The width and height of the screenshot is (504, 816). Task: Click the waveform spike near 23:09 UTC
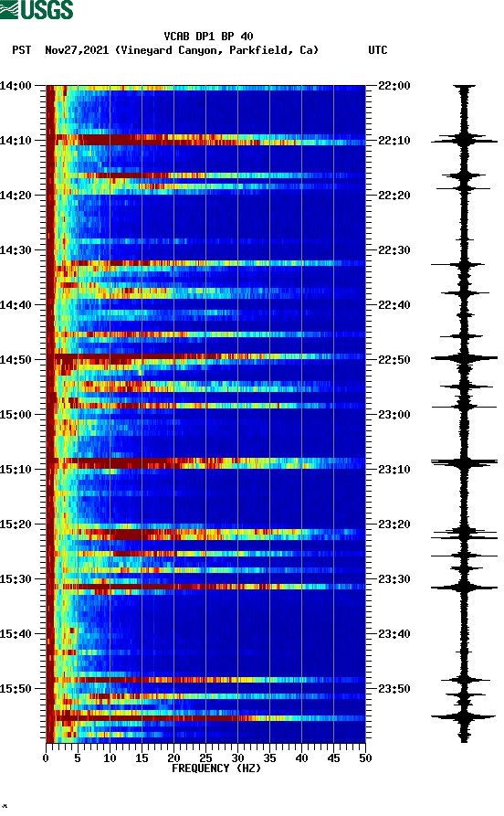click(464, 462)
